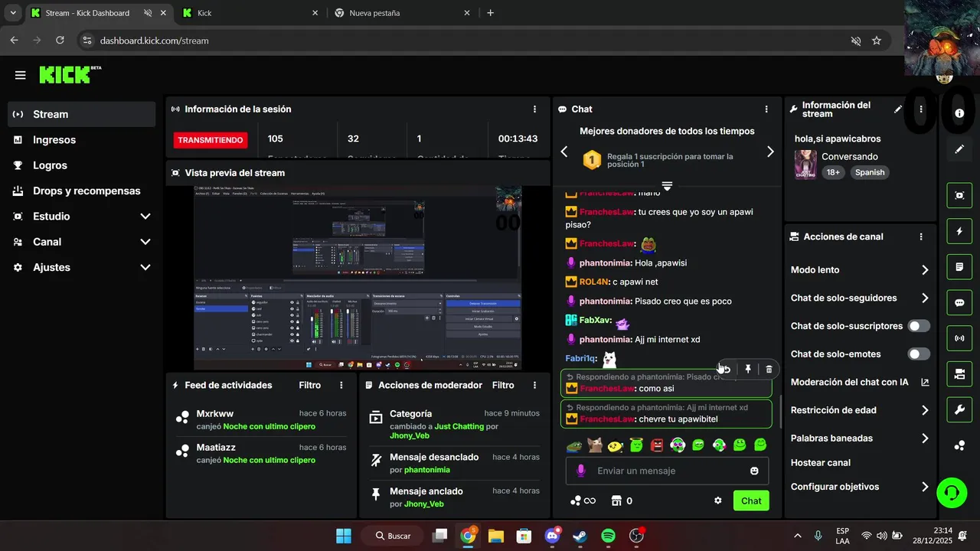Delete the highlighted chat message with trash icon
Screen dimensions: 980x551
click(769, 369)
